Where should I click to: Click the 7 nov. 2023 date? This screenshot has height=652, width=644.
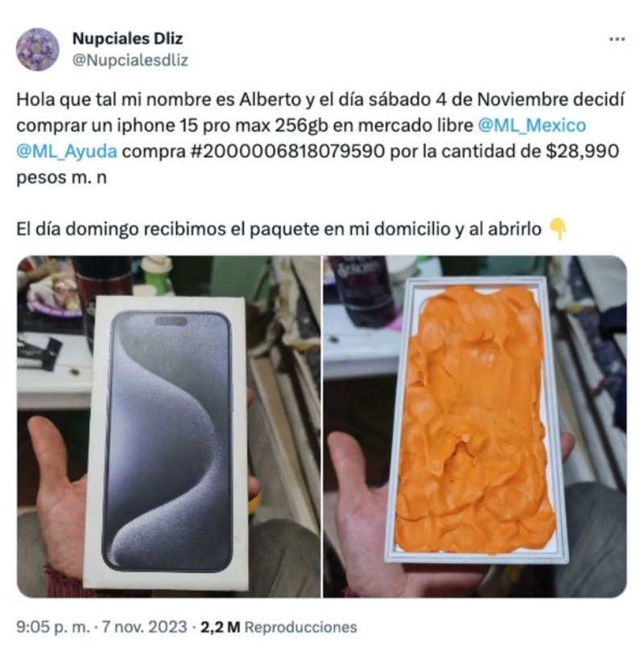click(145, 627)
